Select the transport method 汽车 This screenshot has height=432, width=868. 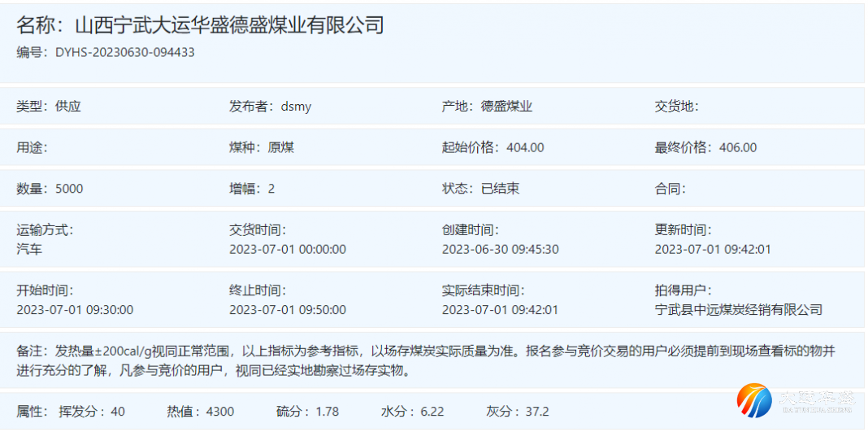(x=29, y=249)
